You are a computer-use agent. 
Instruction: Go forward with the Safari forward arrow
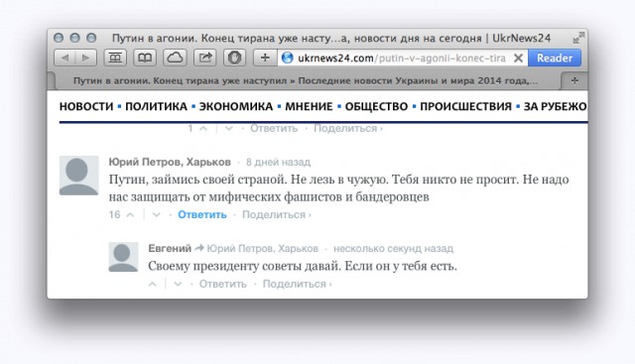pos(86,58)
